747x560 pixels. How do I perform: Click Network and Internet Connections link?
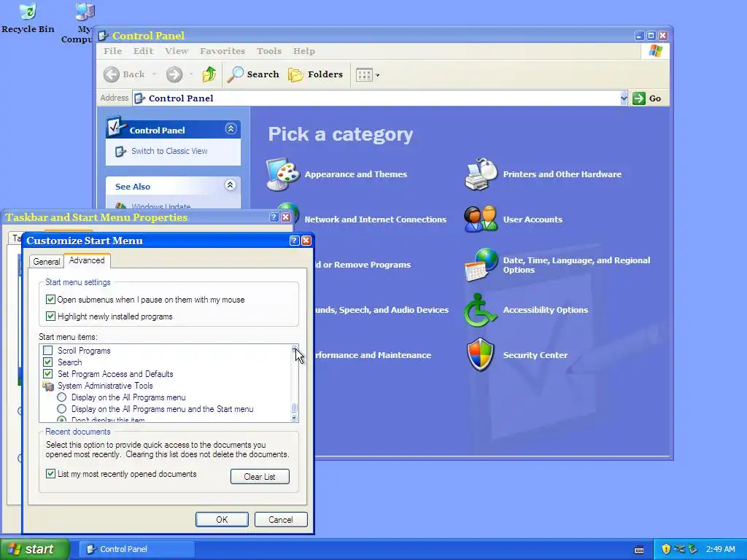pyautogui.click(x=376, y=219)
